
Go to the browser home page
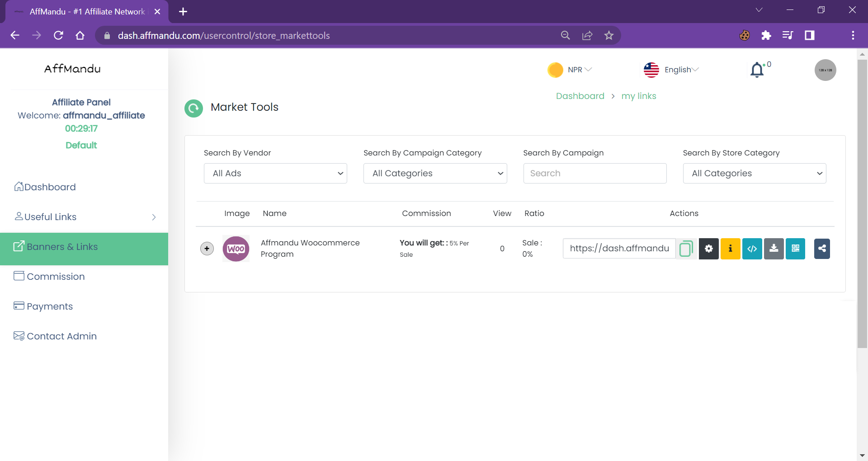[x=80, y=35]
